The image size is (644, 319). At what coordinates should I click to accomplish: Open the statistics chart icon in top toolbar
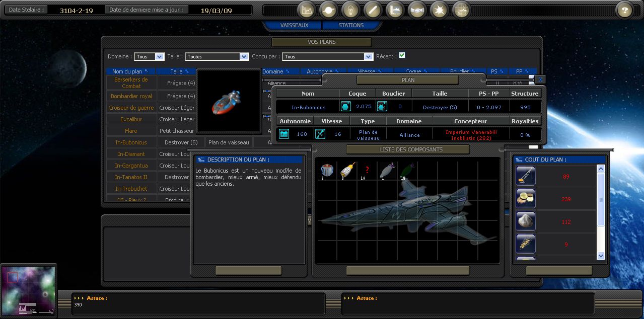pos(306,10)
